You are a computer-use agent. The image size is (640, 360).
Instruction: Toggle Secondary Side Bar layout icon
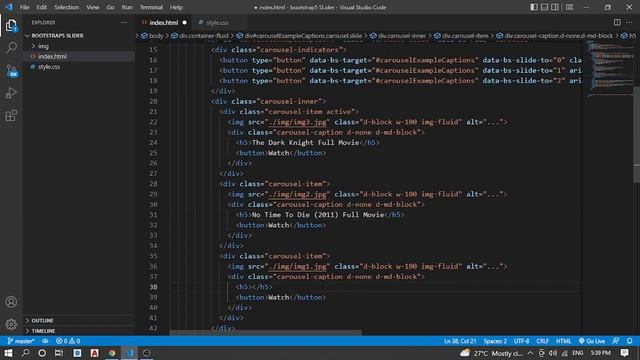[555, 7]
